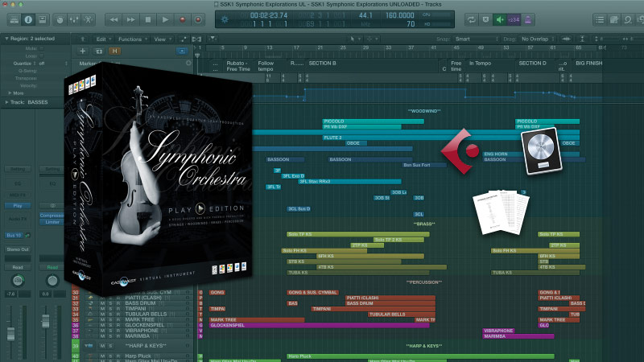The width and height of the screenshot is (644, 362).
Task: Click the Limiter effect slot
Action: click(x=52, y=222)
